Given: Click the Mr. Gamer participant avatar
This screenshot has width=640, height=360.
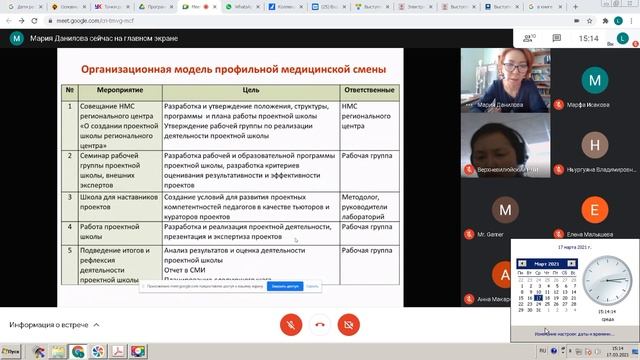Looking at the screenshot, I should tap(505, 209).
